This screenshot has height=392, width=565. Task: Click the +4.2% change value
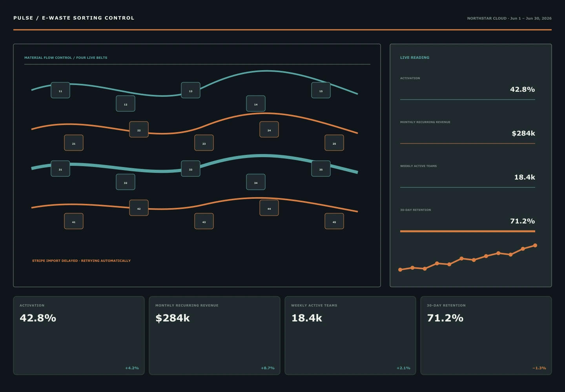(132, 368)
